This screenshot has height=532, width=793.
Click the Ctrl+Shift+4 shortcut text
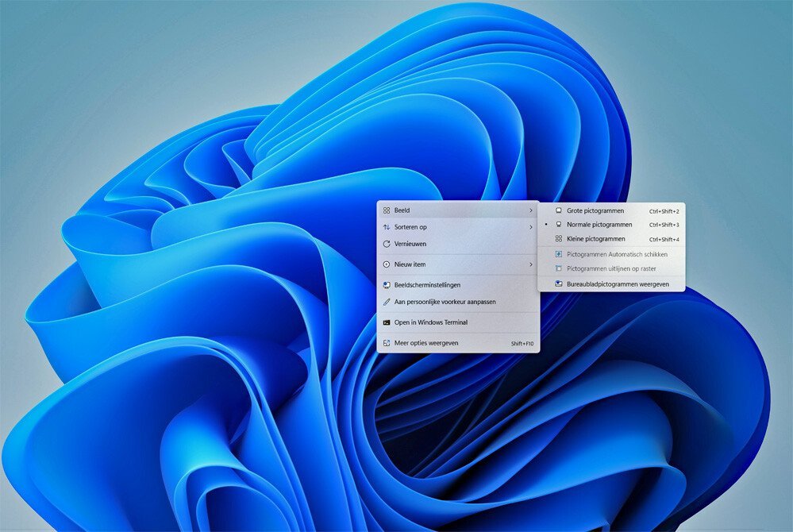pyautogui.click(x=664, y=239)
